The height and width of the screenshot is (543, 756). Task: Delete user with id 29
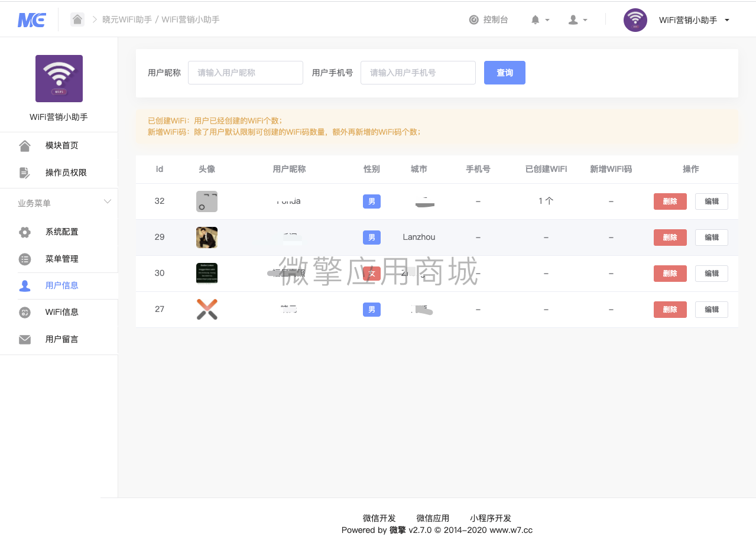(x=670, y=238)
